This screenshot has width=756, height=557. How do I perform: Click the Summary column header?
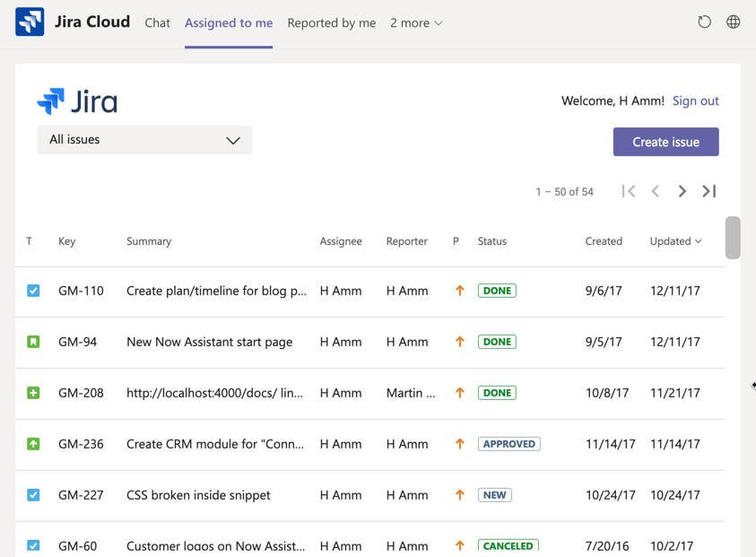(x=149, y=241)
